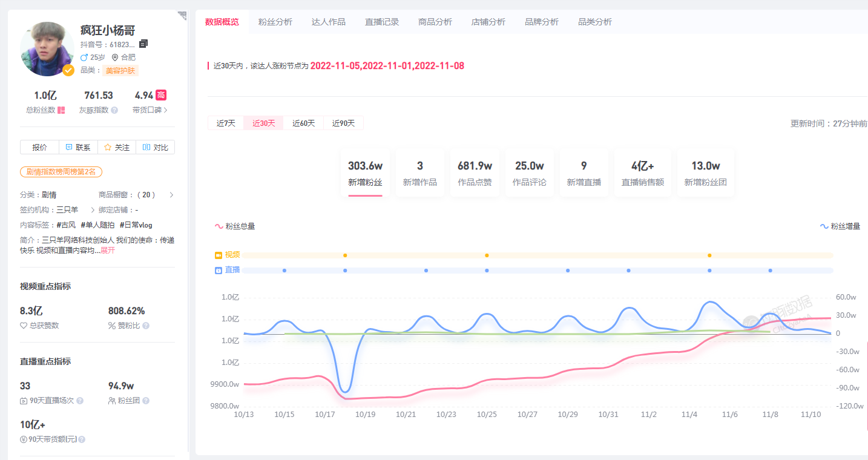Expand the full bio via 展开
868x460 pixels.
tap(107, 250)
